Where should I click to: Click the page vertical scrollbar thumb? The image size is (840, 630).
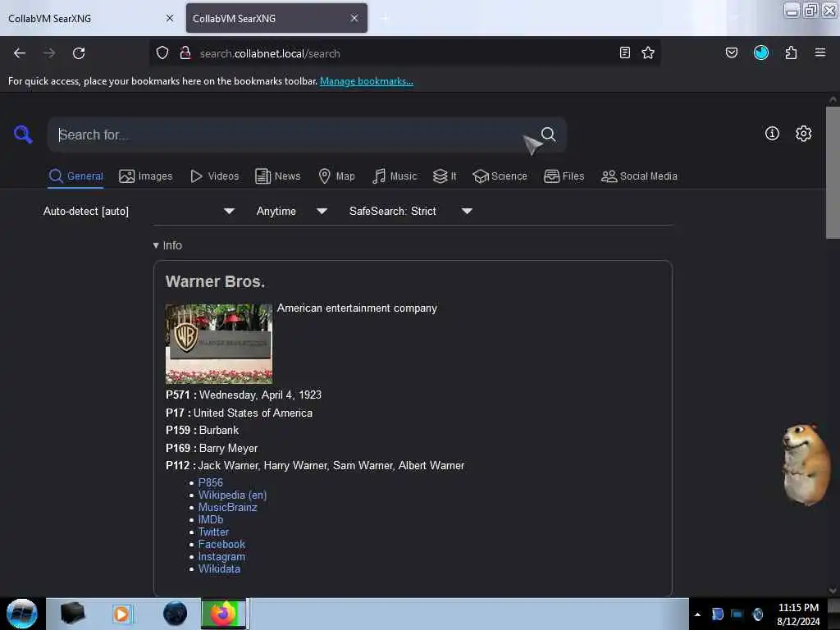click(833, 172)
